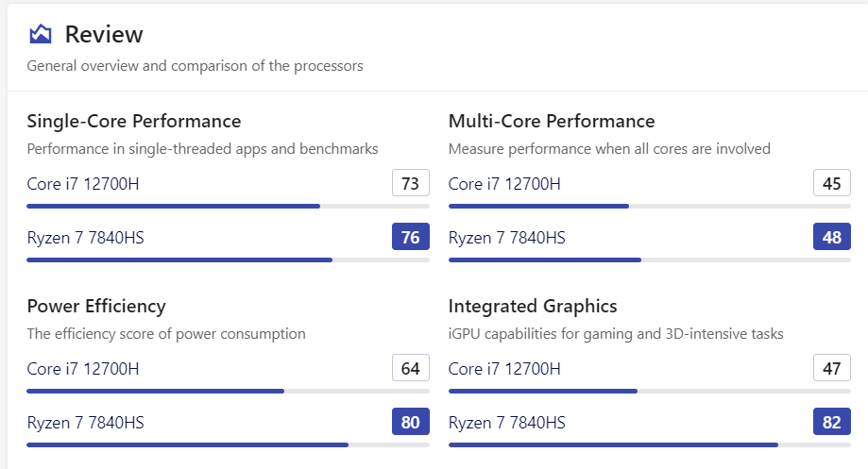Click the multi-core score badge 45
Viewport: 868px width, 469px height.
(x=831, y=183)
